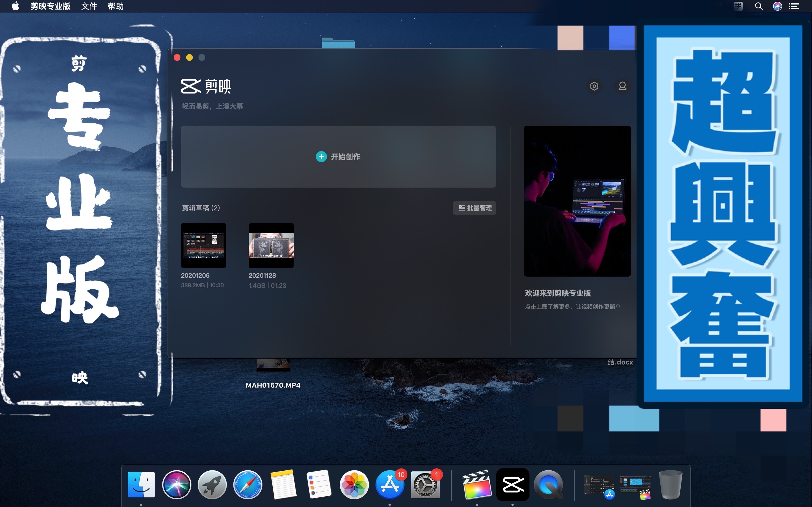
Task: Click the user account profile icon
Action: point(622,86)
